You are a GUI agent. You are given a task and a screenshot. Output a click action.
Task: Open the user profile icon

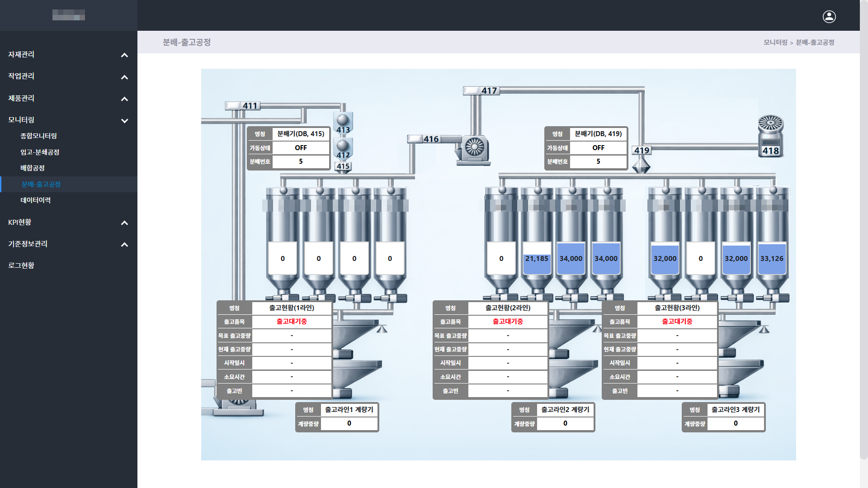[x=829, y=17]
